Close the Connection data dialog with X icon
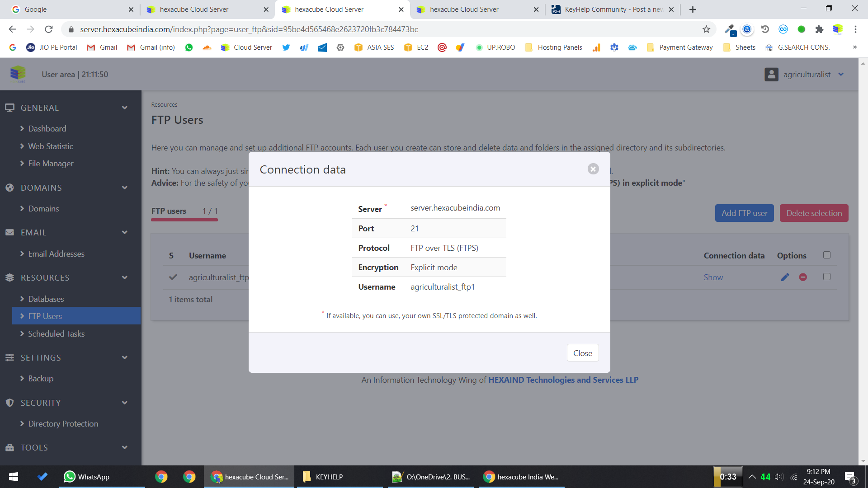868x488 pixels. pyautogui.click(x=593, y=169)
